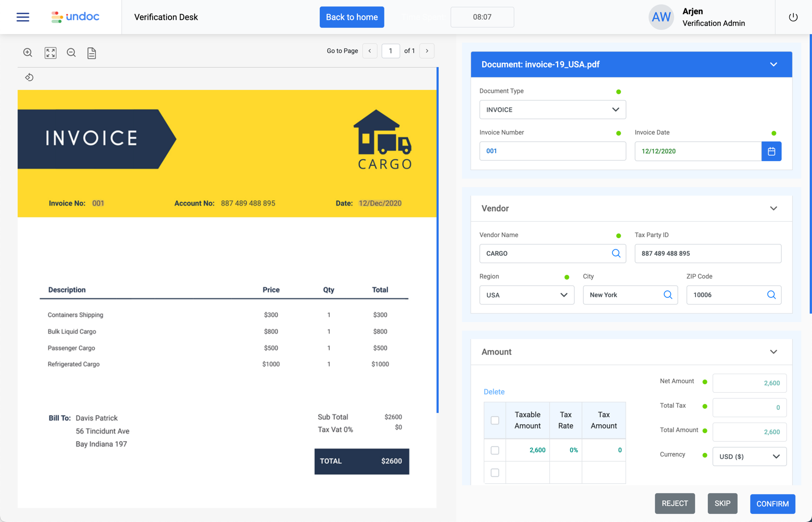Click Back to home button
812x522 pixels.
point(352,17)
